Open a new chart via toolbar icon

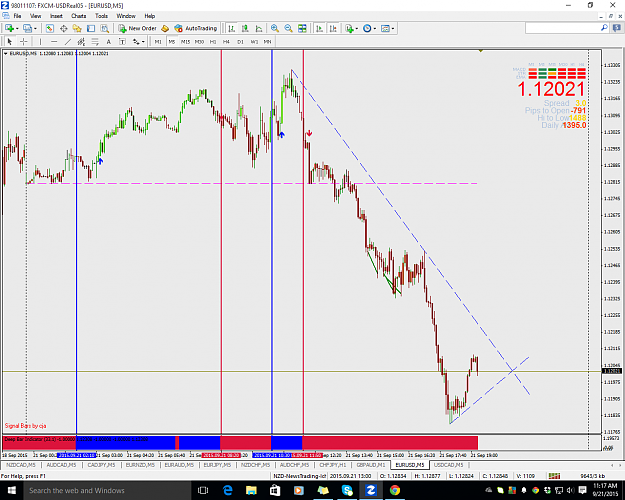point(10,28)
